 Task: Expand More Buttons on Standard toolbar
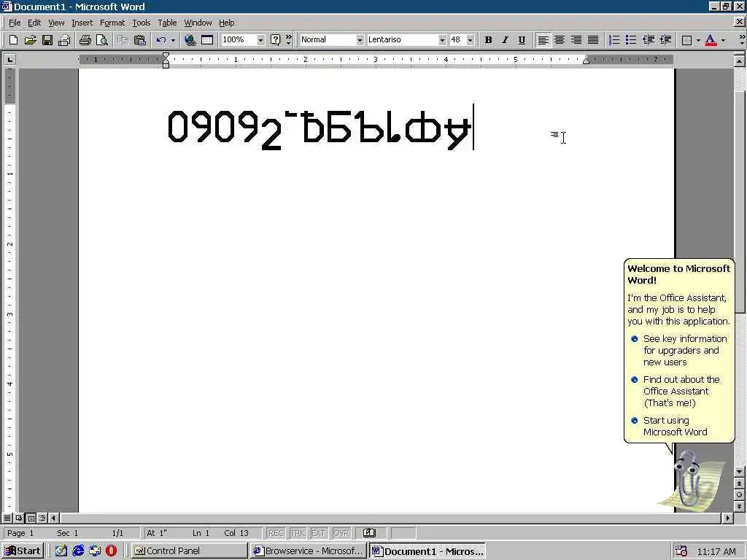[289, 40]
